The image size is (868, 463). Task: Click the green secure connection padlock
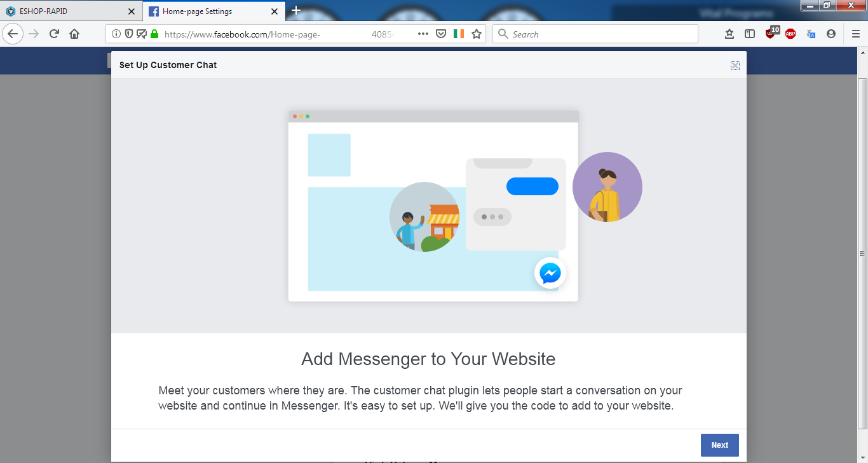coord(154,34)
